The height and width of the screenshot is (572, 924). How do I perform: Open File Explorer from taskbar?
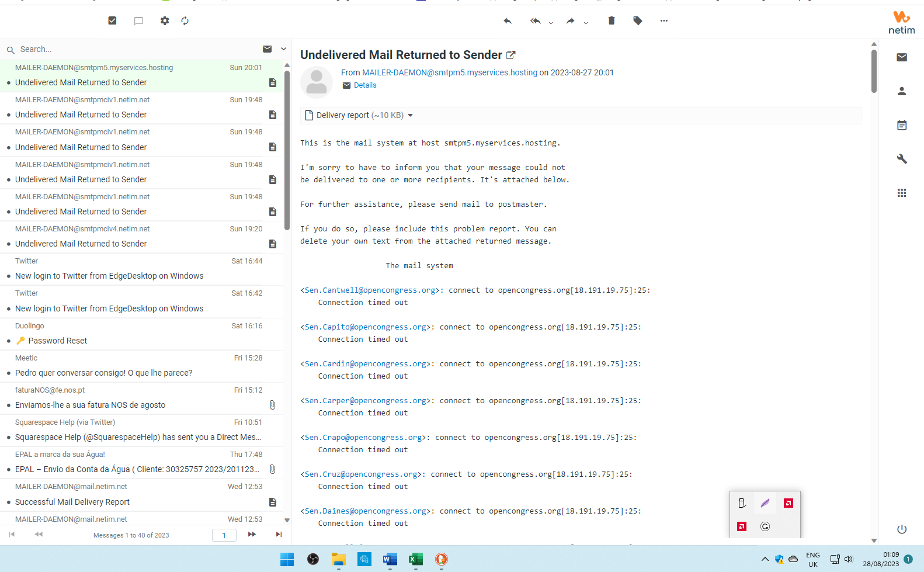339,560
